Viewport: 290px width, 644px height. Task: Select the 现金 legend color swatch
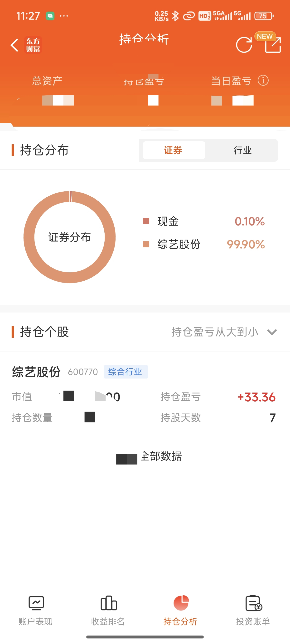tap(146, 221)
